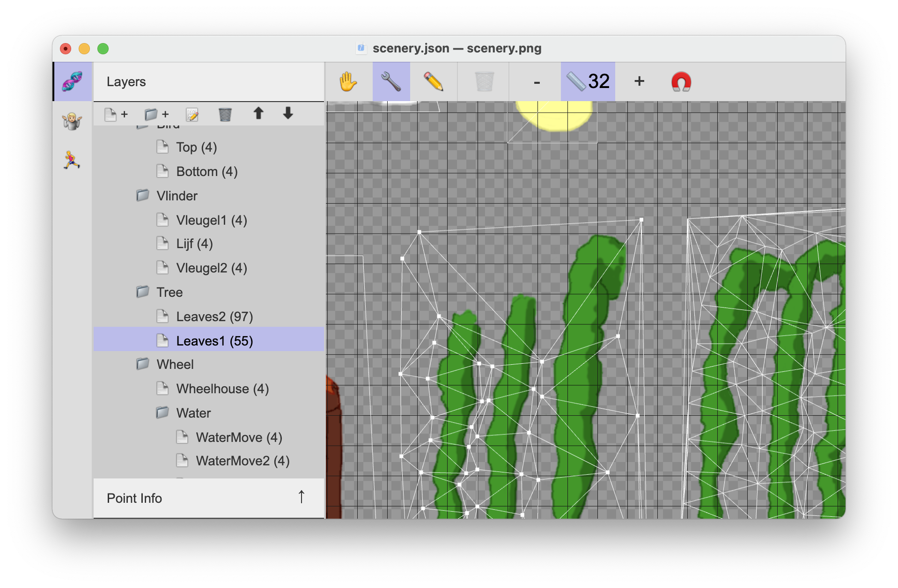Decrease grid size with minus button
The image size is (898, 588).
(x=537, y=81)
